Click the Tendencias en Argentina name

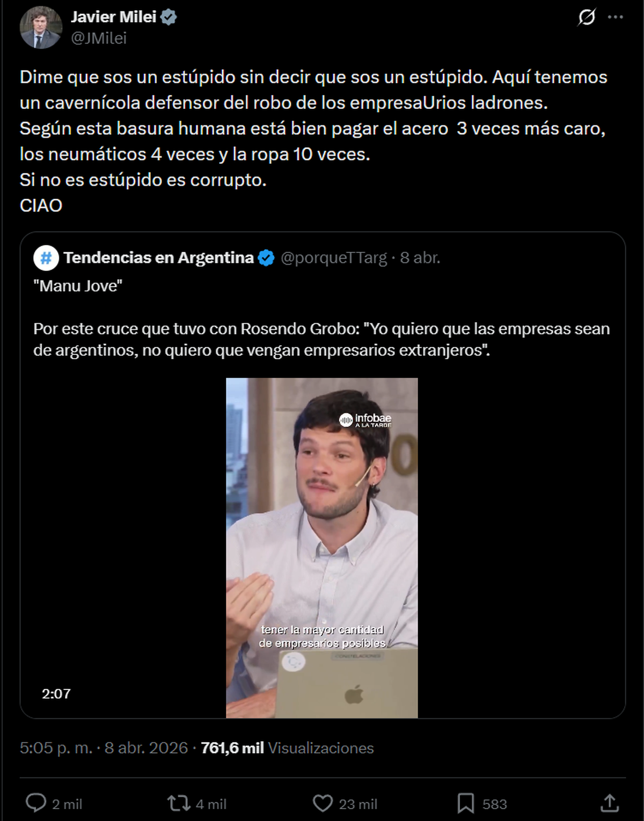click(x=158, y=258)
